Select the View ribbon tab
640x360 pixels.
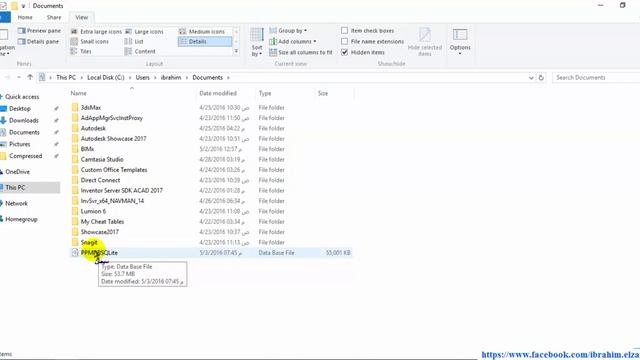tap(82, 17)
